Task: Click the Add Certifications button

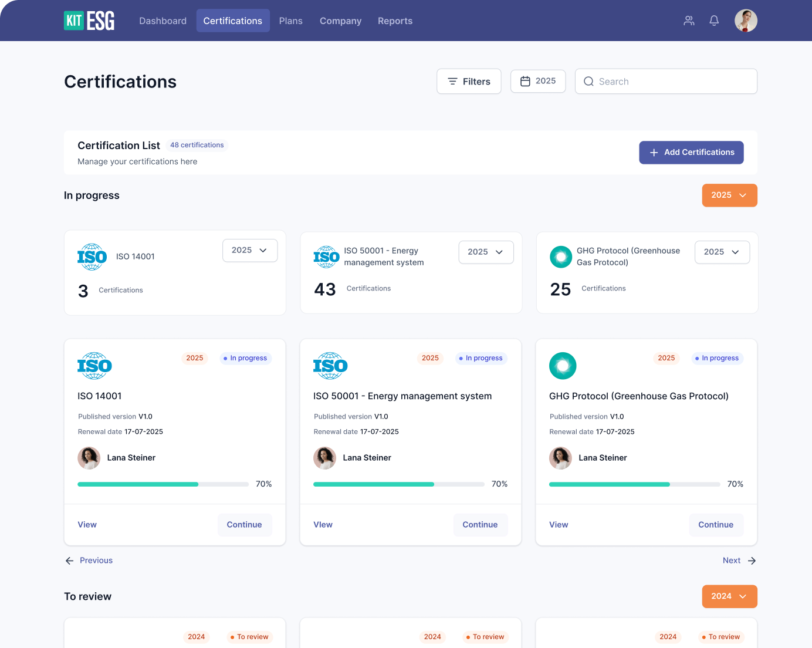Action: tap(691, 153)
